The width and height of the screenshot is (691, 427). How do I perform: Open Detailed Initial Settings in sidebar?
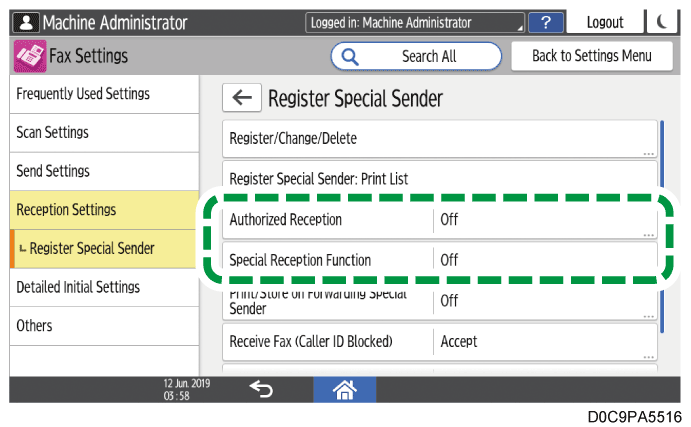point(102,287)
